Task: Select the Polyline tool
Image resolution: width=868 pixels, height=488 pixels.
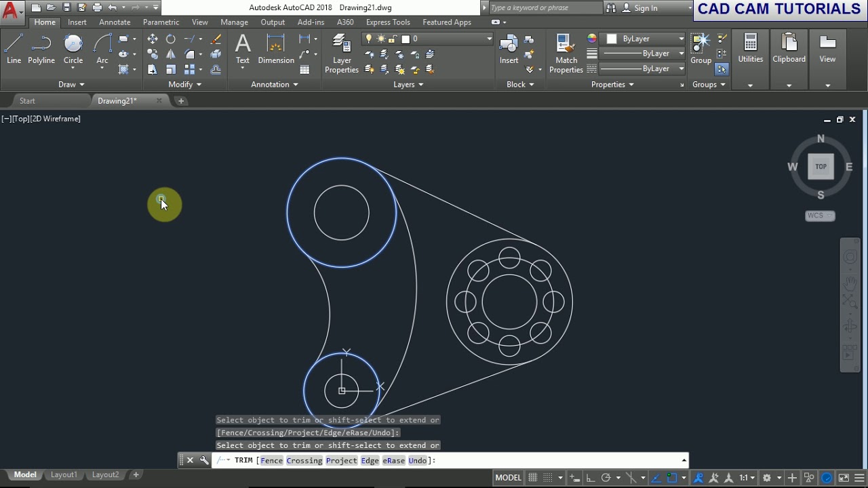Action: tap(41, 49)
